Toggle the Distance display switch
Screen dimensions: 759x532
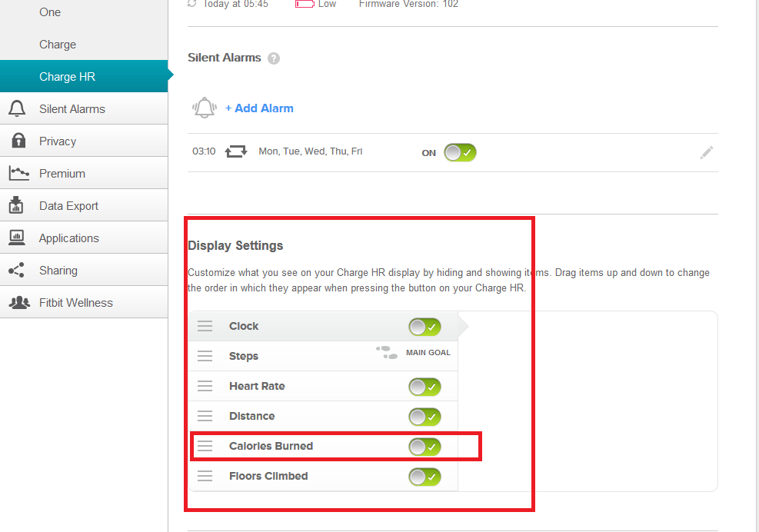coord(424,417)
